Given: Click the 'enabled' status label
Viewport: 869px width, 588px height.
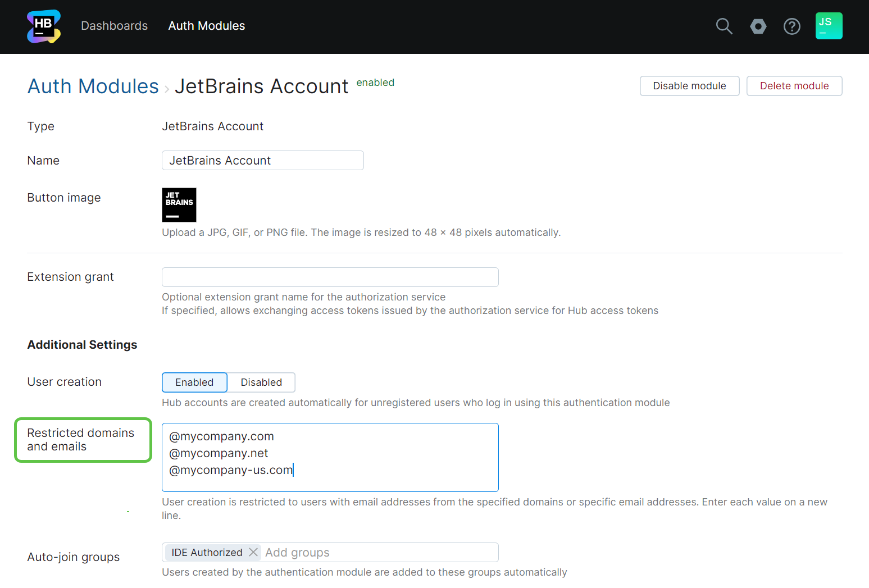Looking at the screenshot, I should pos(375,83).
